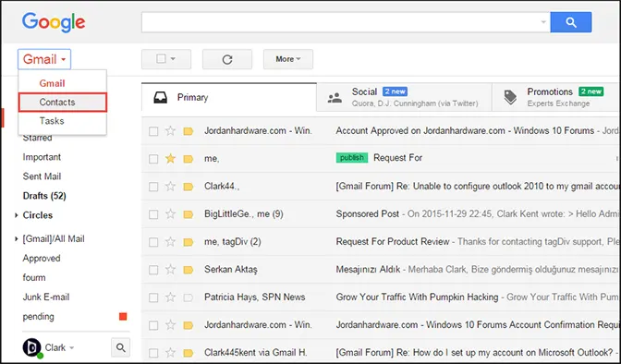Image resolution: width=621 pixels, height=364 pixels.
Task: Star the Account Approved Jordanhardware email
Action: pos(170,130)
